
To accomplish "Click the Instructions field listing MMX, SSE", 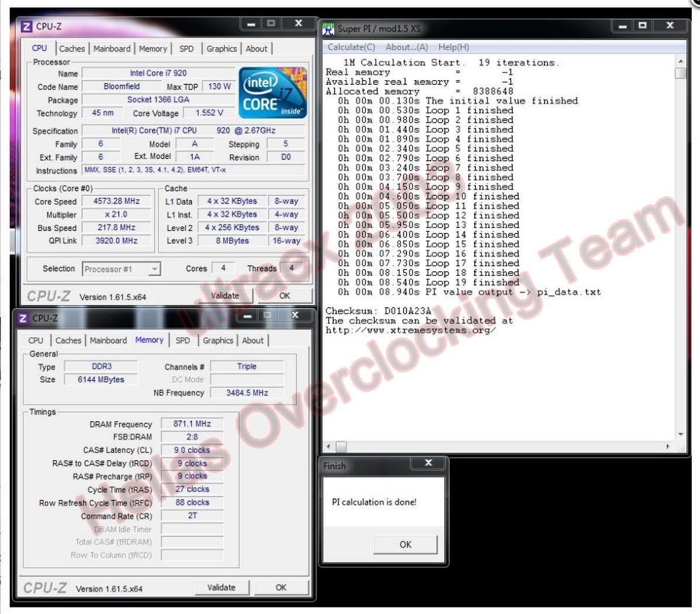I will pos(194,170).
